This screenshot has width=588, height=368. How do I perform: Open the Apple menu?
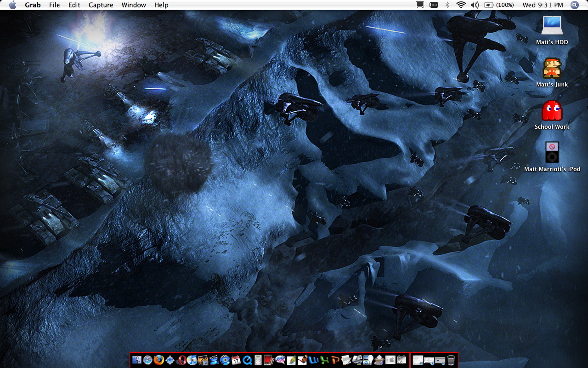pos(12,5)
